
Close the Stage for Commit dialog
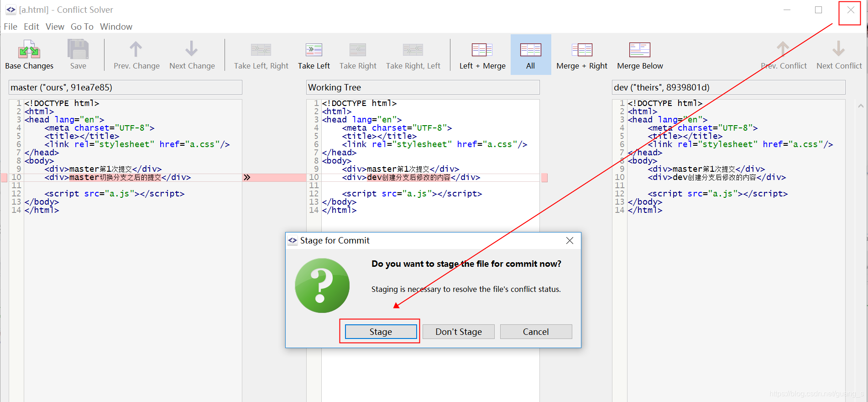(x=570, y=240)
